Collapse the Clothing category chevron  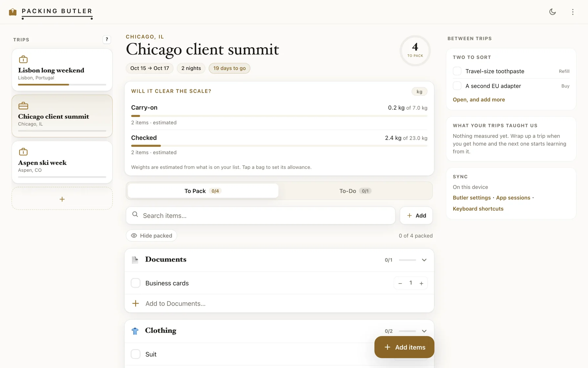(x=424, y=331)
